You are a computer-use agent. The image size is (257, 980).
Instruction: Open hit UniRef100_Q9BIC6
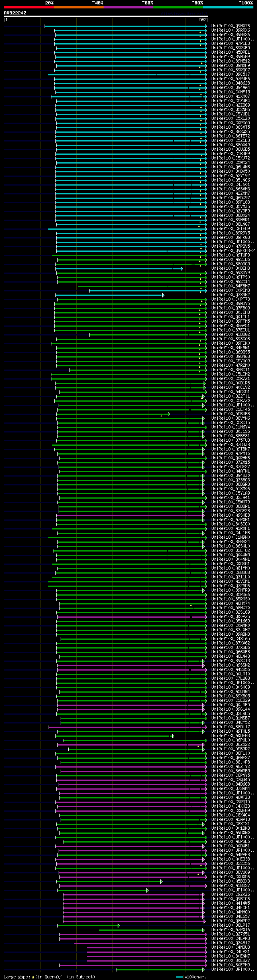click(x=230, y=899)
